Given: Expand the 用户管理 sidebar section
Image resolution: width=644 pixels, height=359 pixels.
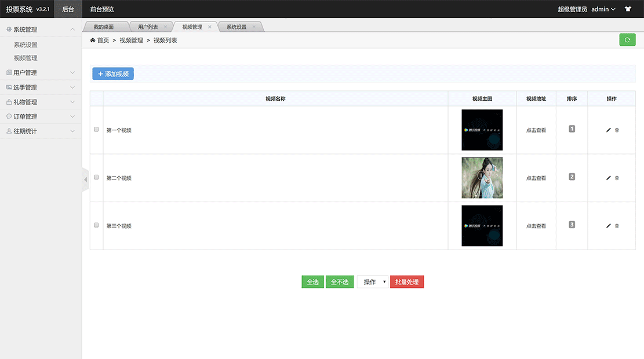Looking at the screenshot, I should [x=41, y=72].
